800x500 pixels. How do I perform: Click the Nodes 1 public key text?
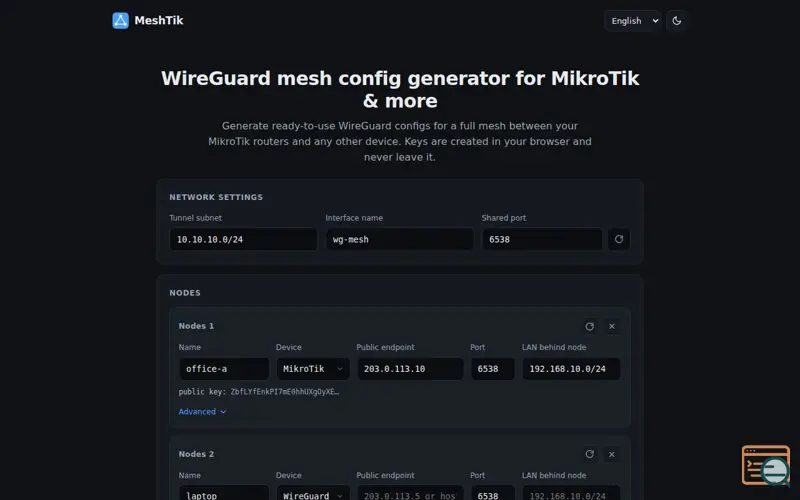point(259,392)
